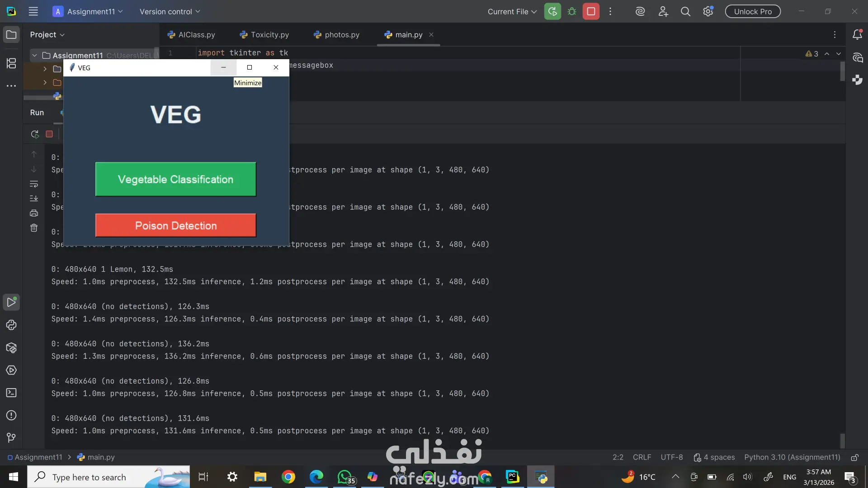Switch to the AIClass.py editor tab
This screenshot has height=488, width=868.
[191, 35]
